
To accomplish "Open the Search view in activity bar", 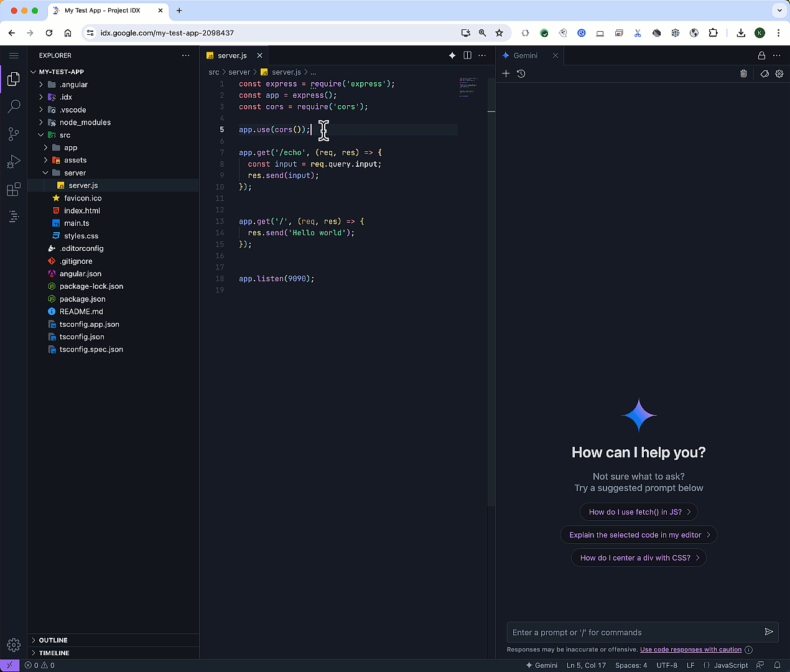I will pyautogui.click(x=14, y=106).
